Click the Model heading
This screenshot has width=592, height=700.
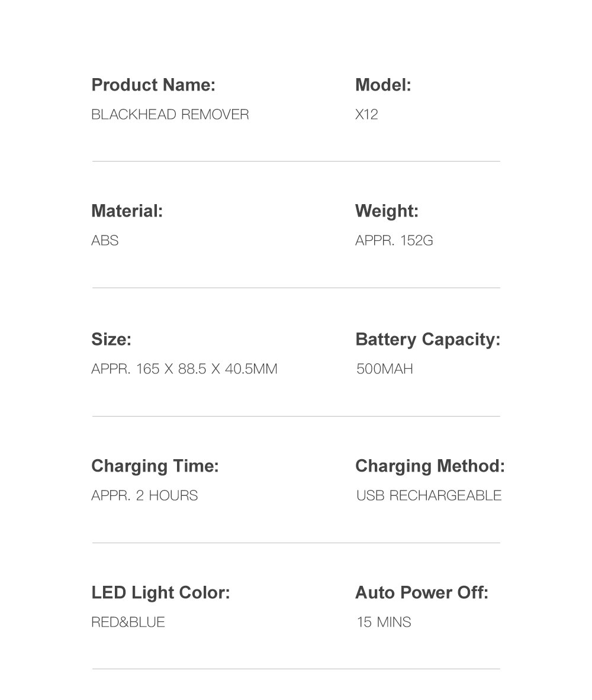coord(383,85)
